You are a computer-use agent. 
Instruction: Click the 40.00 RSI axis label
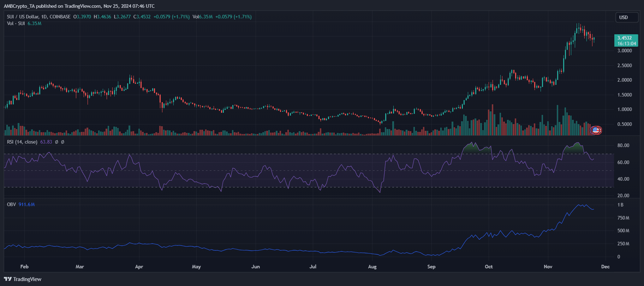point(623,179)
